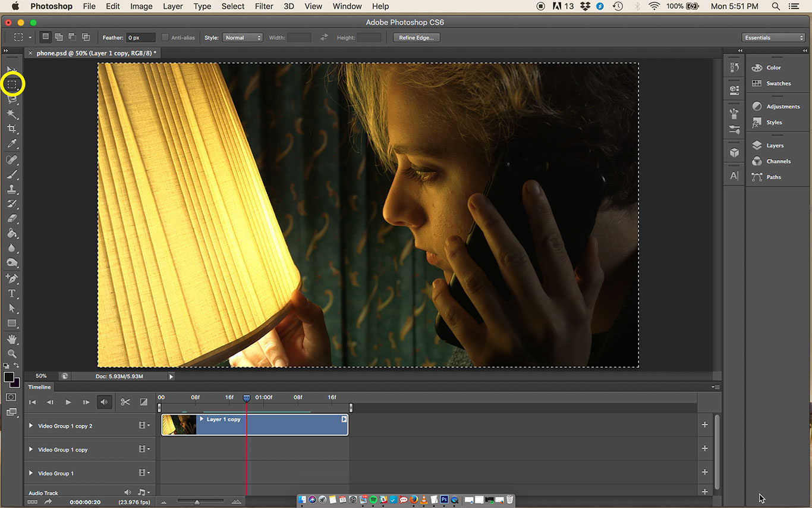Expand the Video Group 1 track
The width and height of the screenshot is (812, 508).
31,473
